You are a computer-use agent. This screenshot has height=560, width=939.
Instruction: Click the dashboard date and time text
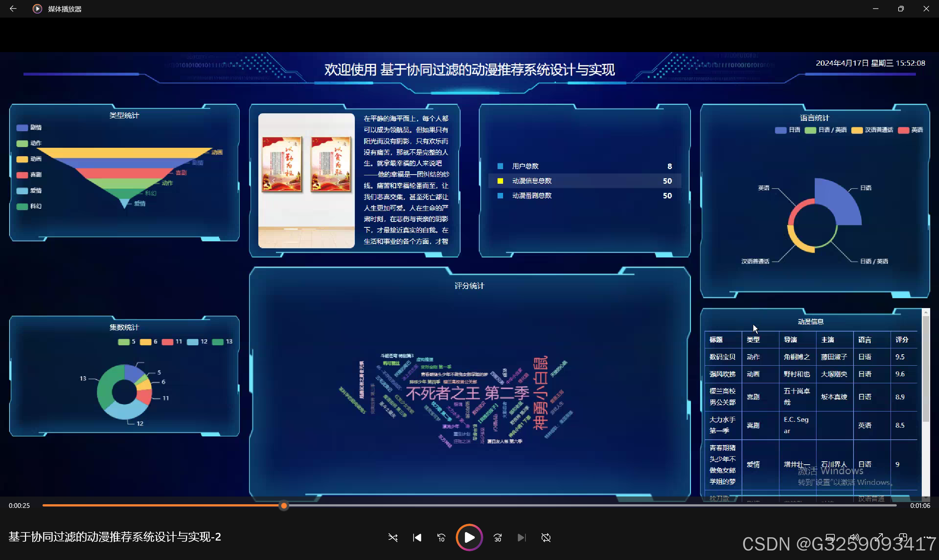click(x=871, y=63)
